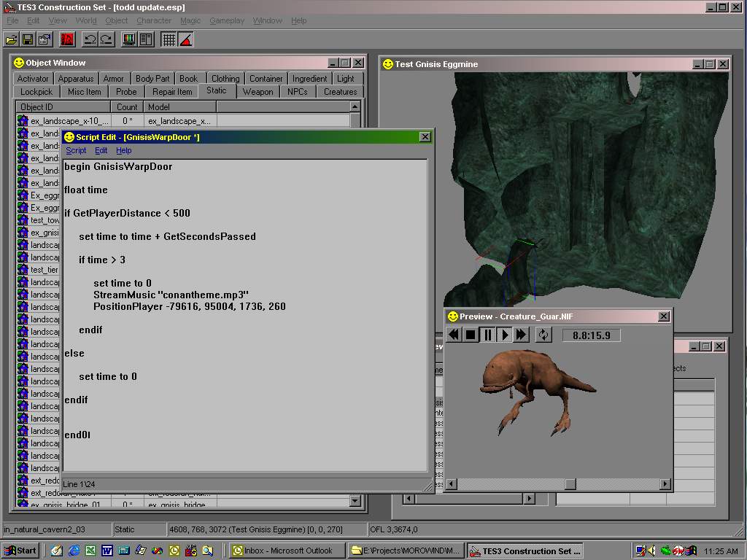
Task: Click the taskbar clock showing 11:25 AM
Action: tap(720, 551)
